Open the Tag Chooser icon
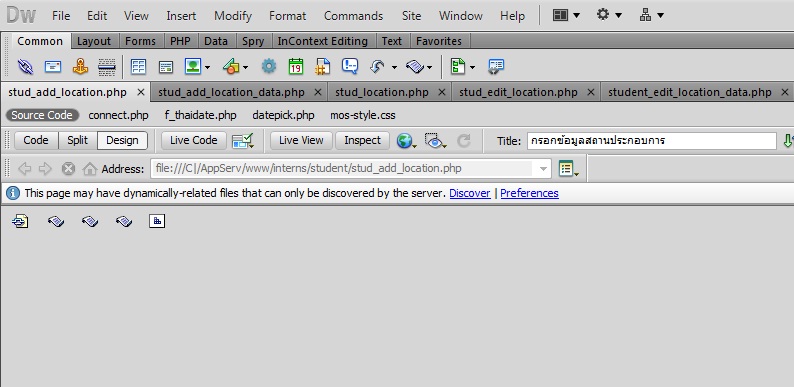The image size is (794, 387). point(496,66)
